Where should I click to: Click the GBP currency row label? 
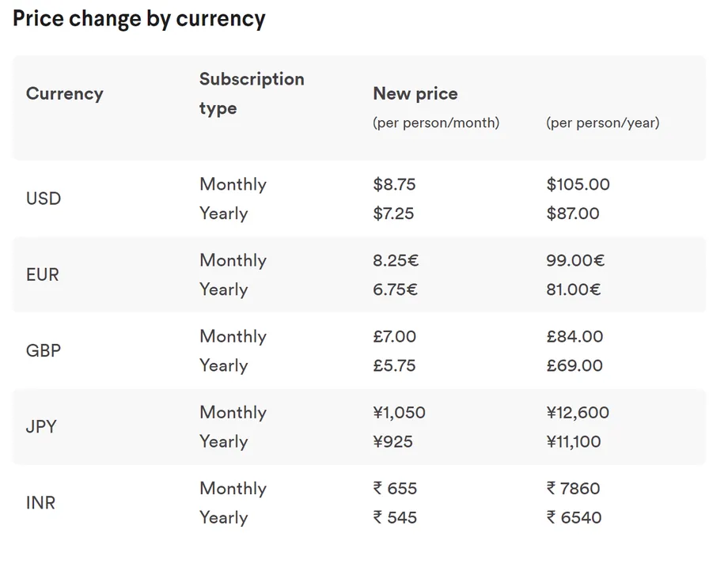(44, 350)
